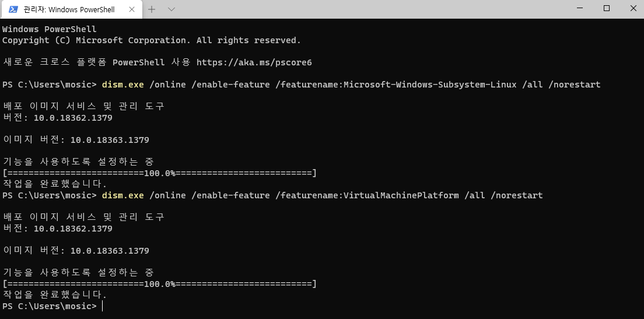Click the Microsoft-Windows-Subsystem-Linux featurename text
This screenshot has height=319, width=644.
click(x=430, y=85)
